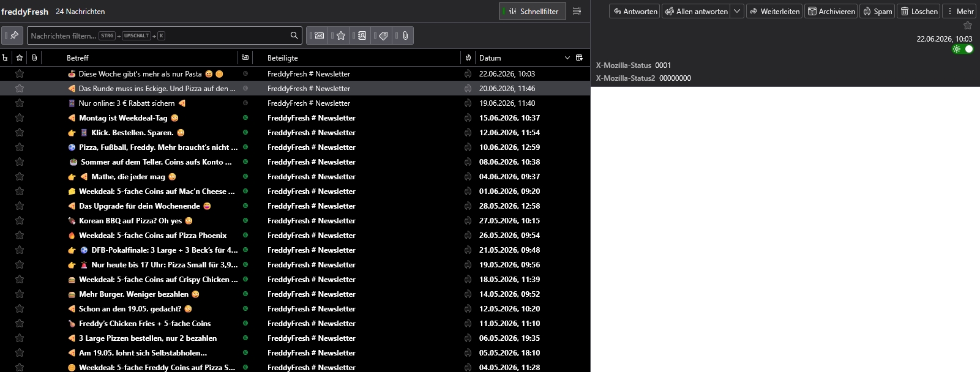
Task: Open the dropdown arrow beside Allen antworten
Action: pos(738,11)
